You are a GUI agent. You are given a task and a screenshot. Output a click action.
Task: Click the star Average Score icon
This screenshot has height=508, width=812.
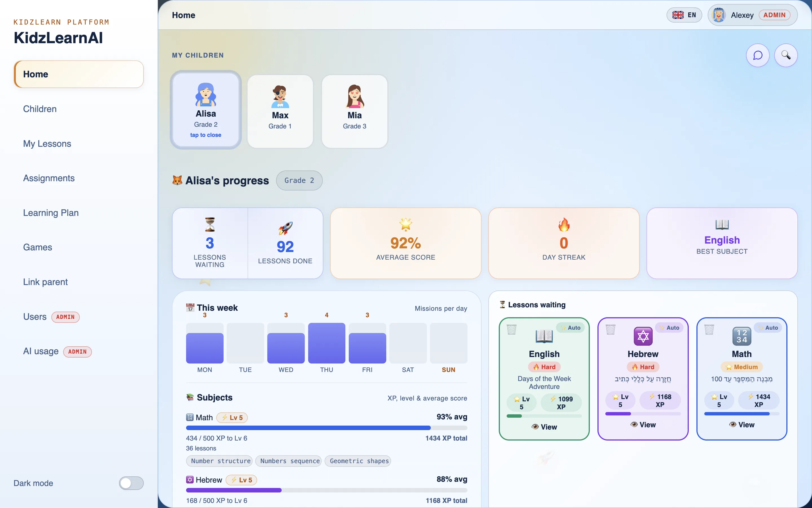coord(406,224)
